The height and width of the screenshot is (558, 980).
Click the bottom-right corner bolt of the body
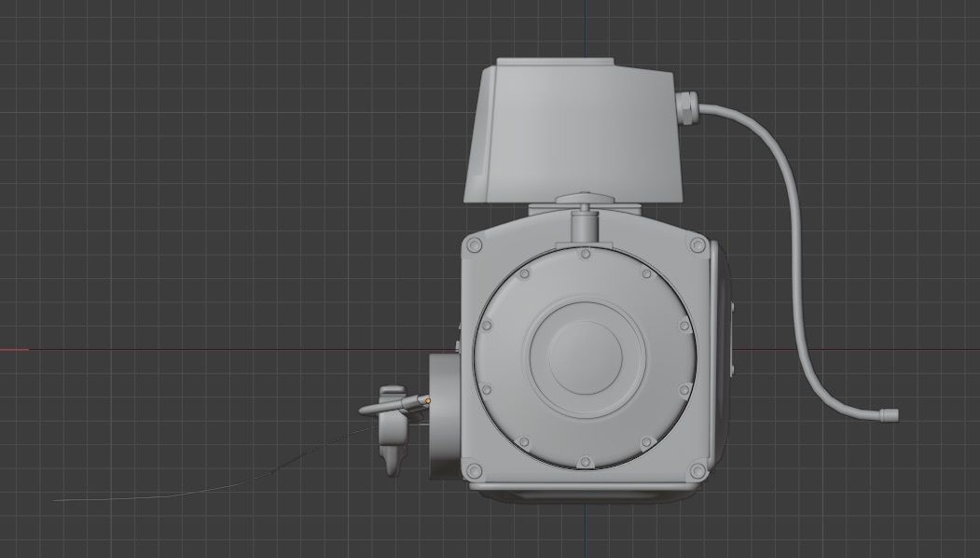coord(697,469)
